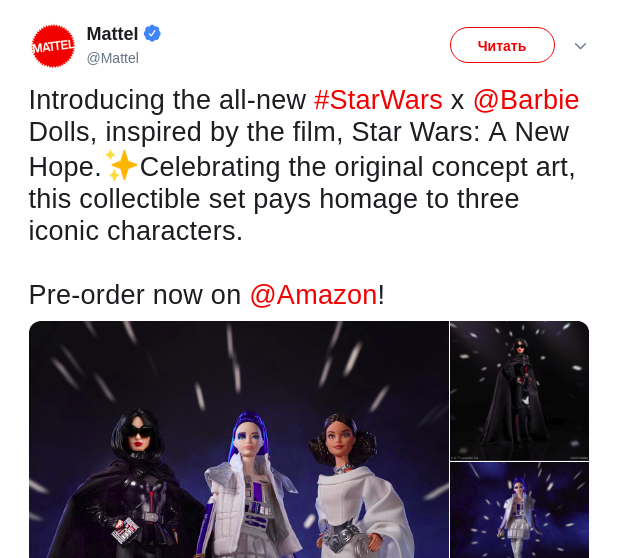This screenshot has width=624, height=558.
Task: Open the #StarWars hashtag
Action: coord(378,100)
